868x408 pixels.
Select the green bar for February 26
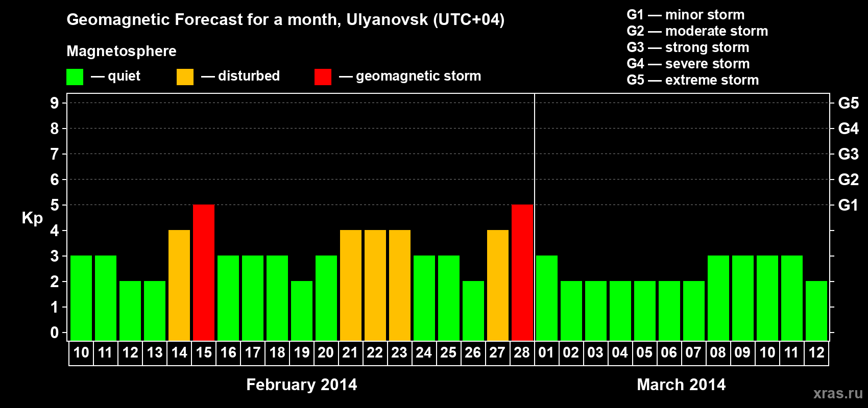(x=473, y=311)
